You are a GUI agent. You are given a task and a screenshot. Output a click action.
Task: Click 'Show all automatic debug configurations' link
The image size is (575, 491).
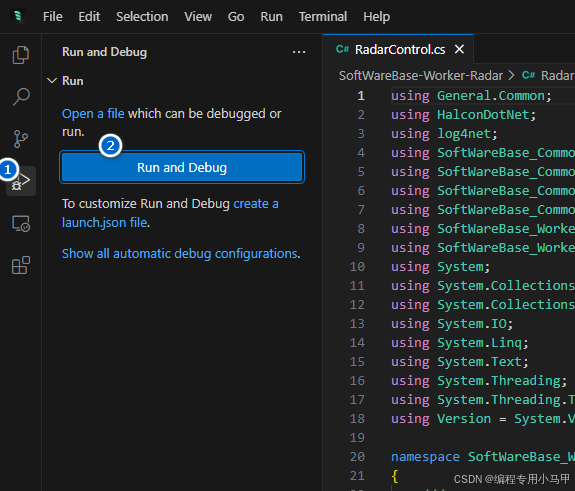tap(180, 254)
